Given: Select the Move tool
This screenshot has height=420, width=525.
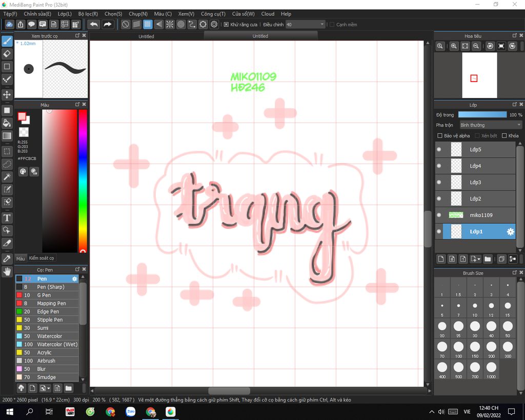Looking at the screenshot, I should click(x=7, y=95).
